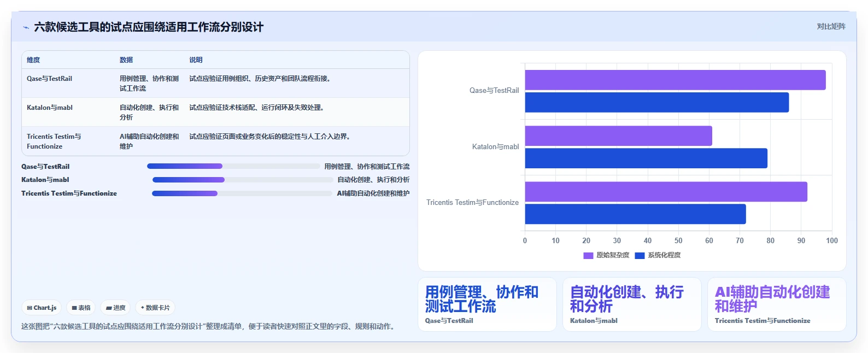Click purple bar for Tricentis Testim与Functionize
Image resolution: width=868 pixels, height=353 pixels.
click(x=666, y=192)
